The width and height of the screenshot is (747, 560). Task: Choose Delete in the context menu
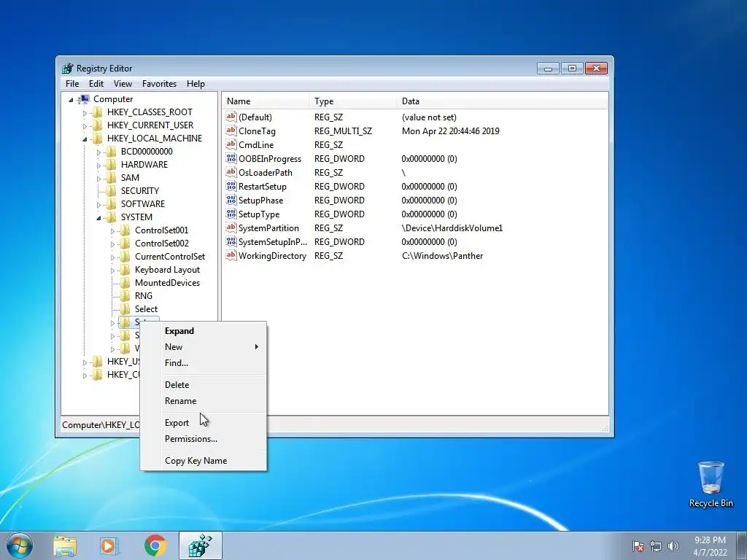(204, 385)
